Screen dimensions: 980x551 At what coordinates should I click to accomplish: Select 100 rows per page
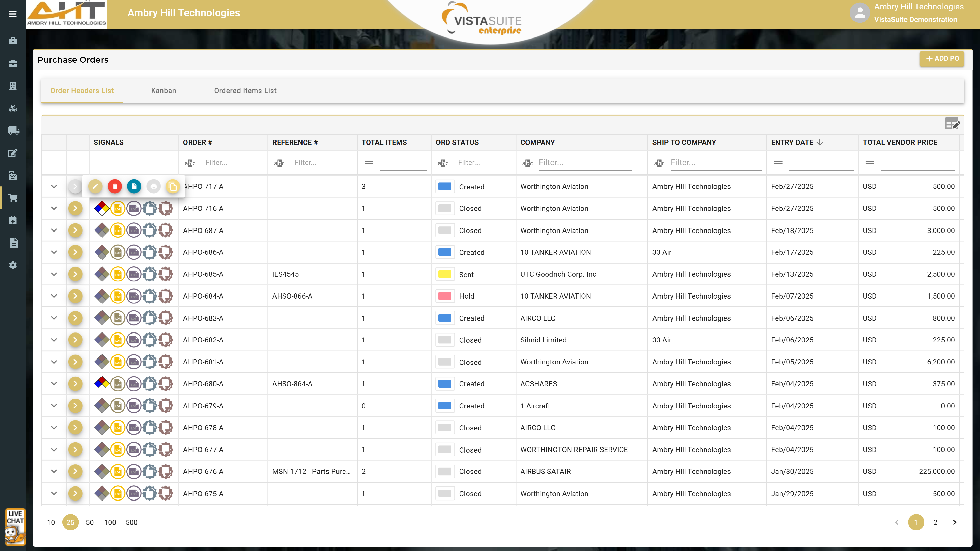tap(110, 522)
